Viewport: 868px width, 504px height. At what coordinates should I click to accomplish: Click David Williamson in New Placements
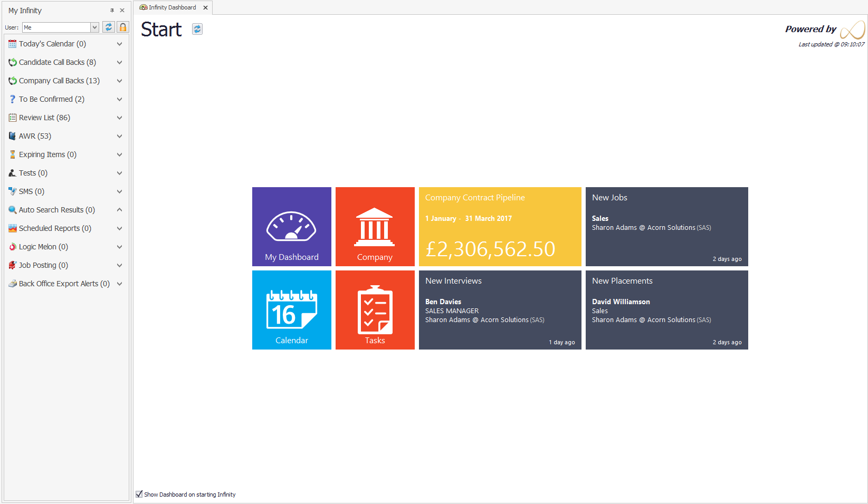(x=621, y=302)
